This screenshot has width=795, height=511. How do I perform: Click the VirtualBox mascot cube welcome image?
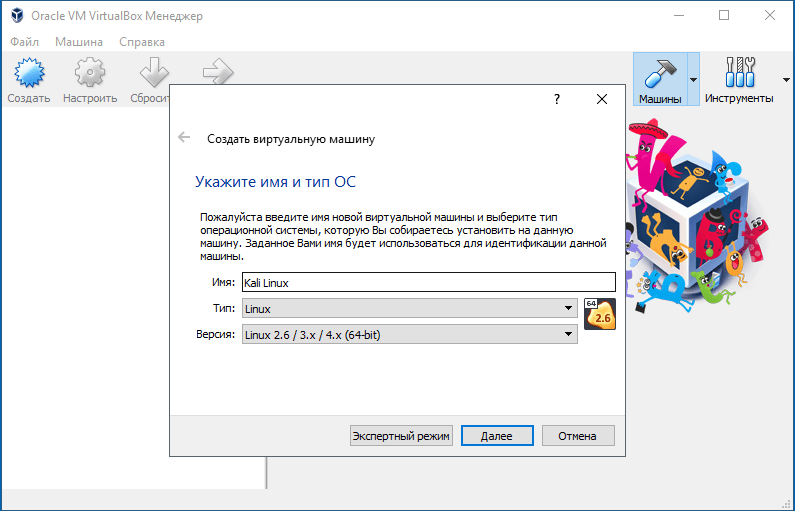coord(697,215)
